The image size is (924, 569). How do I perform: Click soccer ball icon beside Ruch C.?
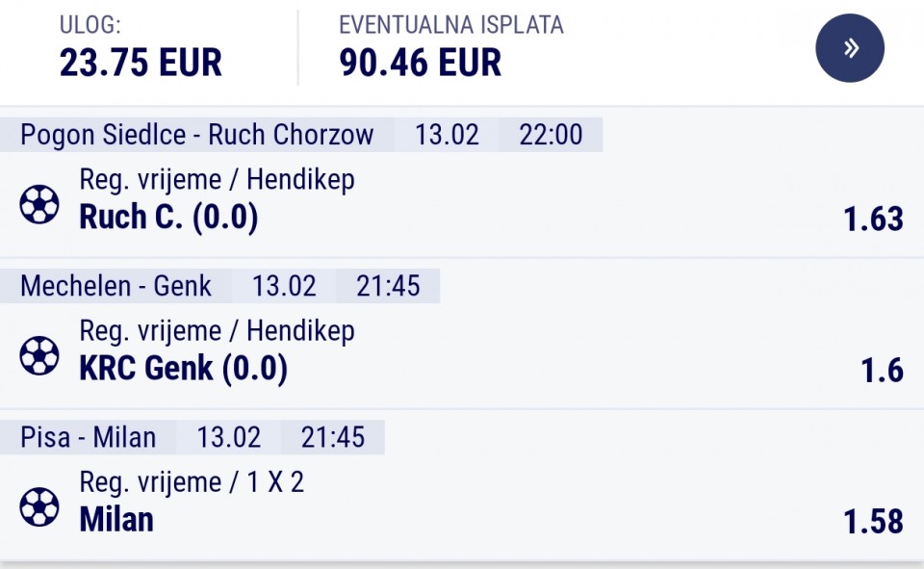point(39,204)
